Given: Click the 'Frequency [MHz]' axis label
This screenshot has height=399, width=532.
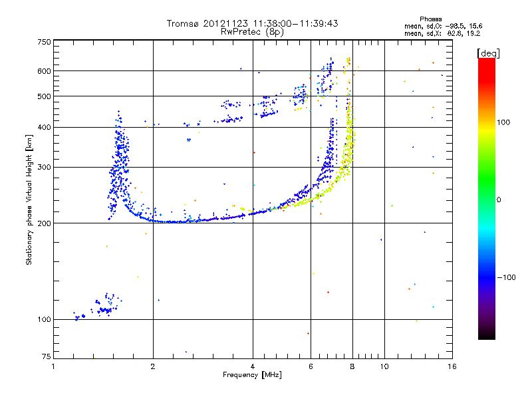Looking at the screenshot, I should click(252, 375).
